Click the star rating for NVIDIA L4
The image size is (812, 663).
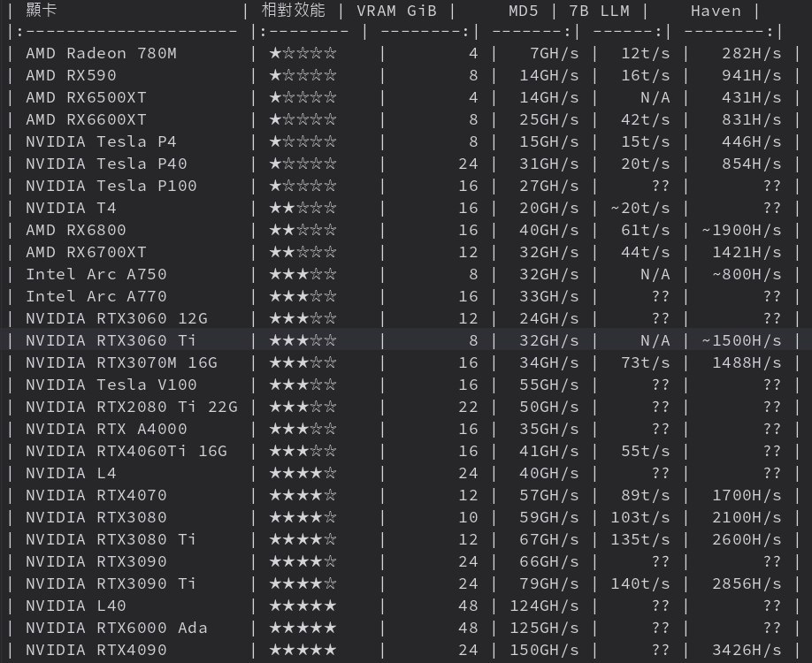(303, 473)
